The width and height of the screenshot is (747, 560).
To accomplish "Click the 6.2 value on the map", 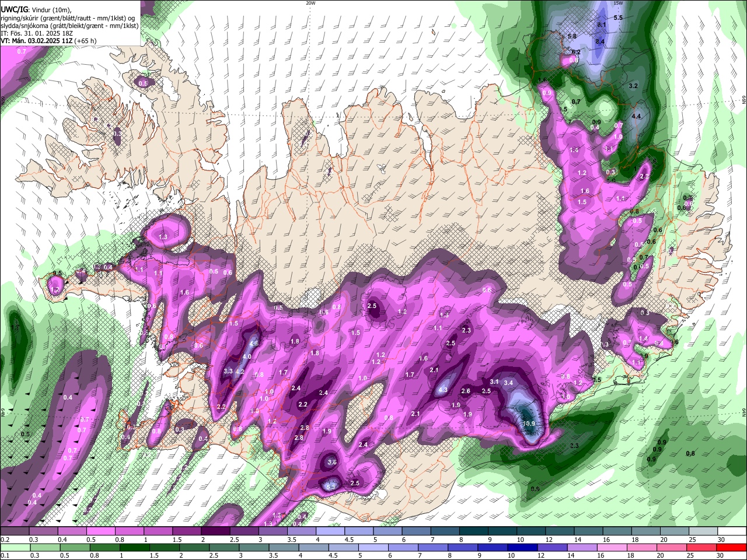I will (x=575, y=52).
